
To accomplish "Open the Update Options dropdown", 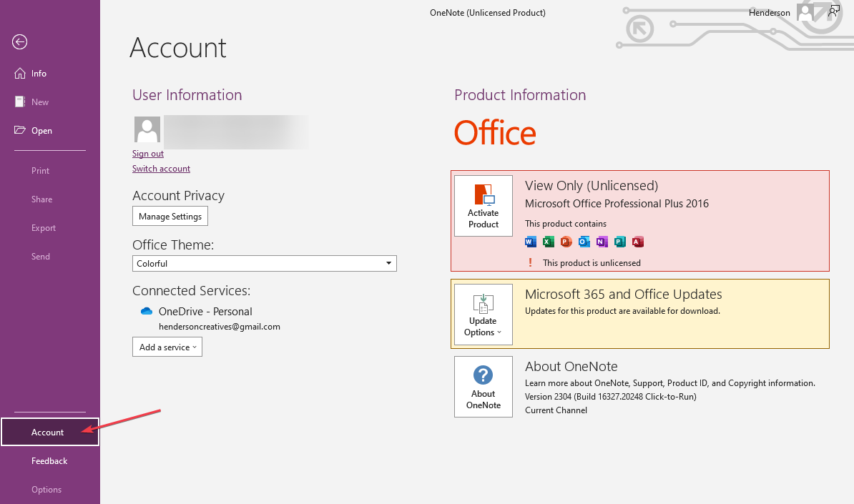I will click(x=483, y=315).
